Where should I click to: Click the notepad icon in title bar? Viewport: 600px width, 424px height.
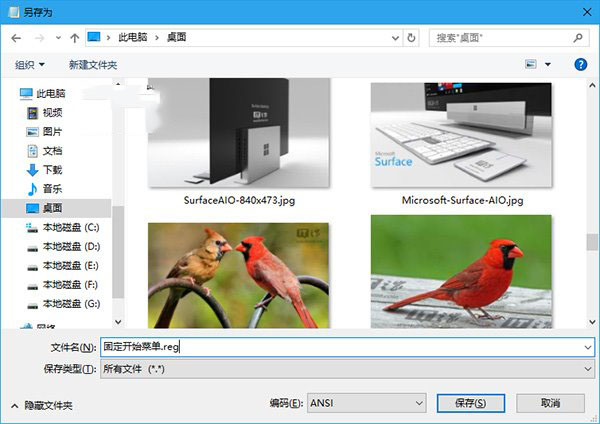pyautogui.click(x=14, y=12)
